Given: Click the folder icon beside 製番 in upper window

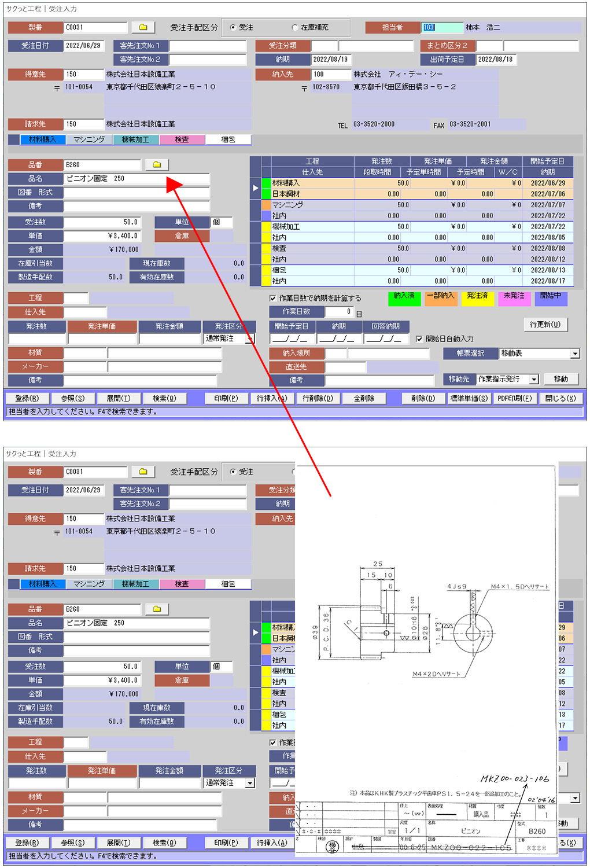Looking at the screenshot, I should pyautogui.click(x=143, y=27).
